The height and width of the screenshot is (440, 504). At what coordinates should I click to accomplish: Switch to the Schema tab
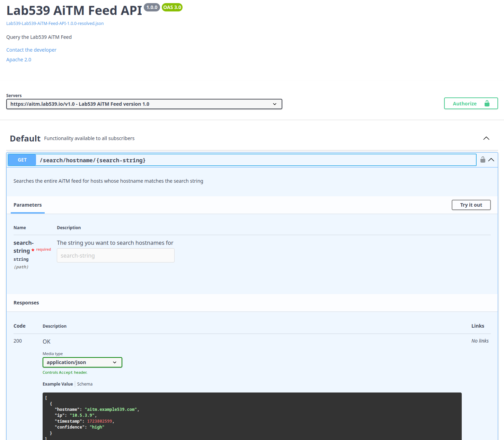click(x=85, y=384)
